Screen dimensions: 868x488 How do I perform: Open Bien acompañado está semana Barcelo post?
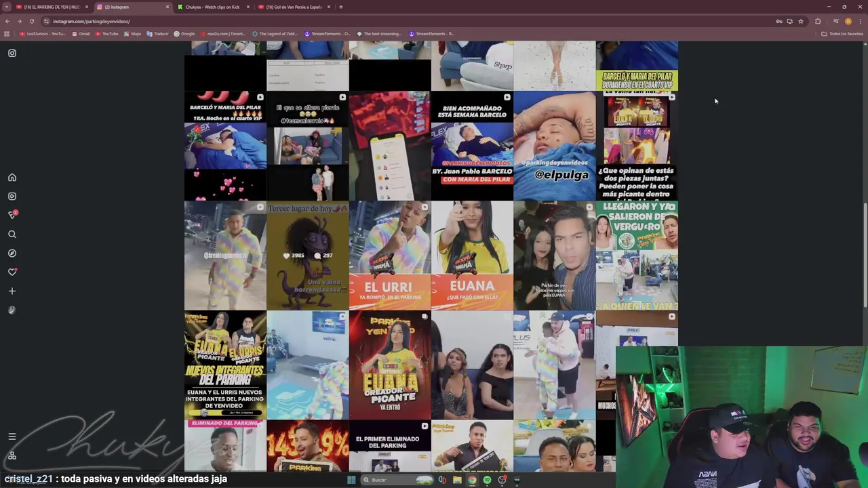pyautogui.click(x=472, y=146)
